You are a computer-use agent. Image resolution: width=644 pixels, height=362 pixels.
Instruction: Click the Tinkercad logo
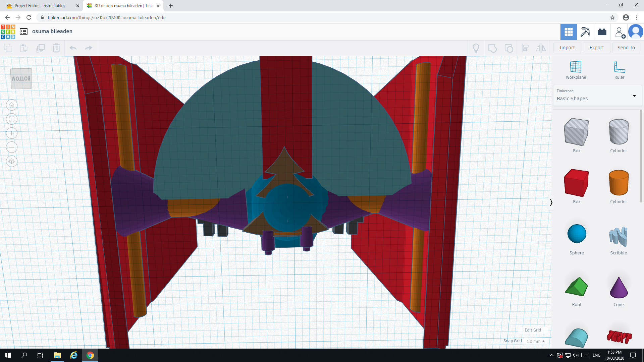point(8,32)
